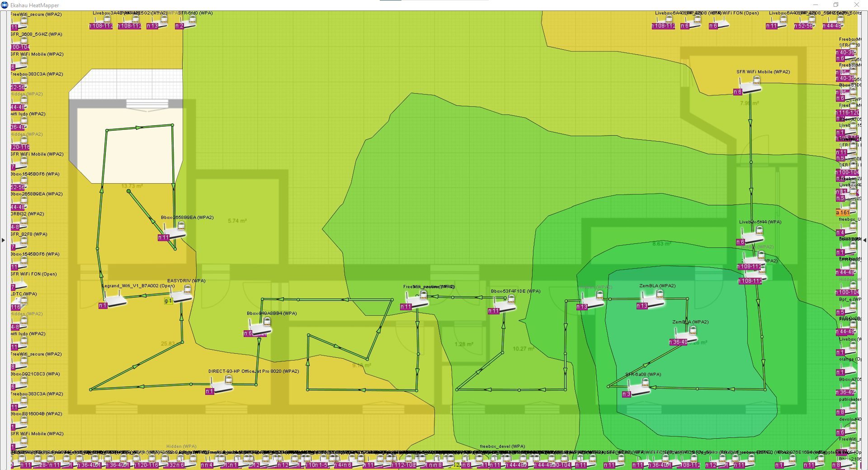Click the '5.74 m²' room area label
Viewport: 868px width, 470px height.
point(237,221)
